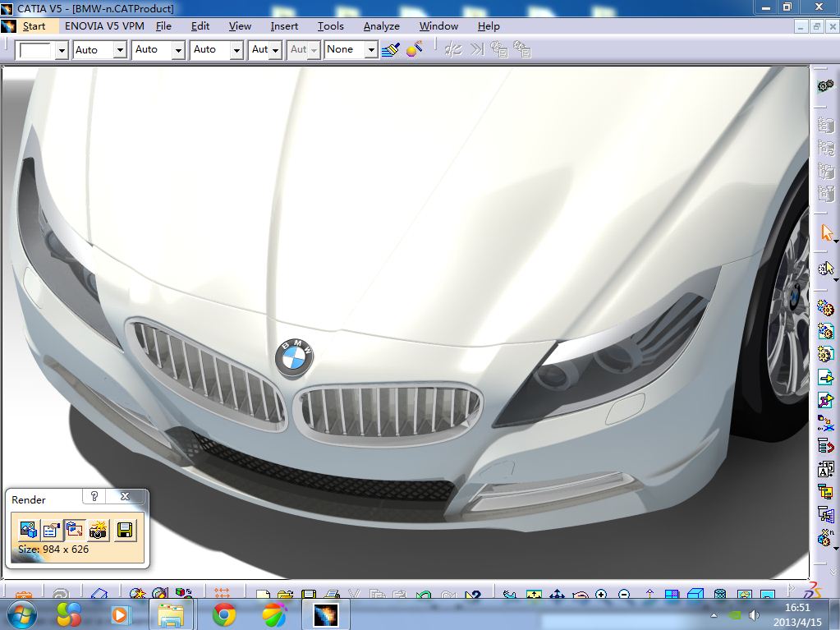
Task: Click the camera render icon in Render panel
Action: 98,530
